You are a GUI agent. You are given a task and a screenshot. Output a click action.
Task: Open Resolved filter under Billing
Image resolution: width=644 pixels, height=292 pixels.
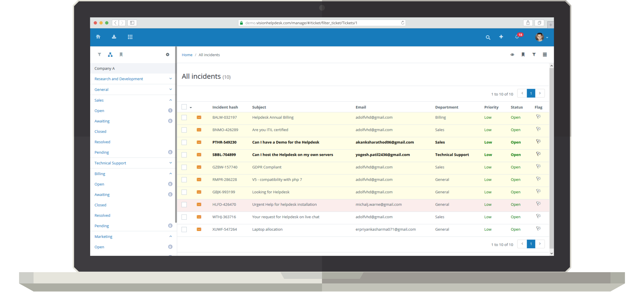[102, 215]
